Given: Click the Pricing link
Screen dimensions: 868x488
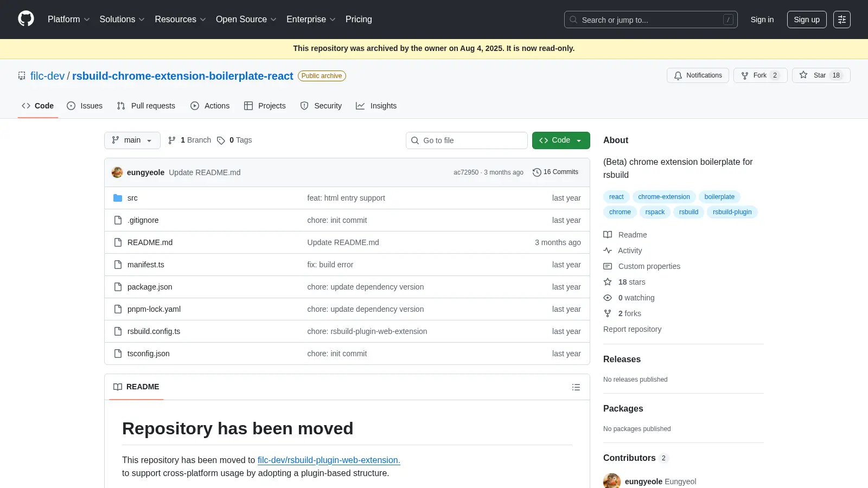Looking at the screenshot, I should tap(359, 20).
